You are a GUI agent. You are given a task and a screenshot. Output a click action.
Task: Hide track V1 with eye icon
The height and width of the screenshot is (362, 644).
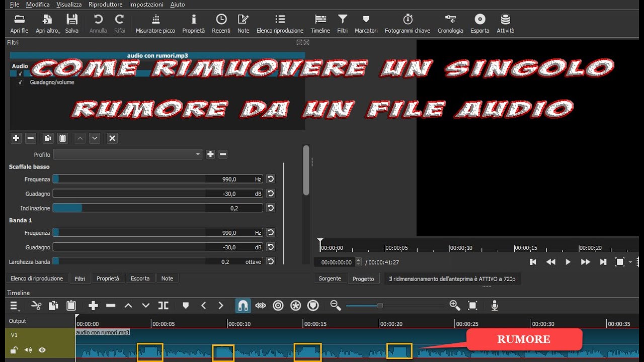42,350
